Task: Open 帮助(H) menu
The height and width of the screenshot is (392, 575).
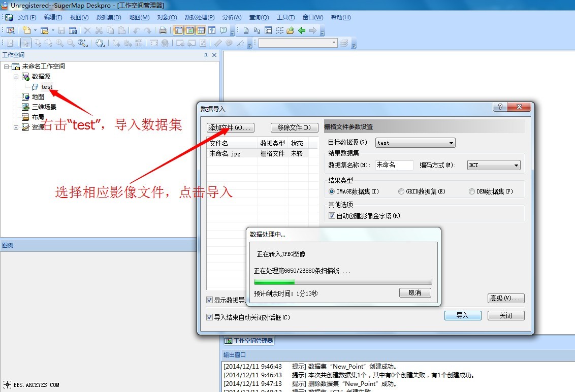Action: (341, 17)
